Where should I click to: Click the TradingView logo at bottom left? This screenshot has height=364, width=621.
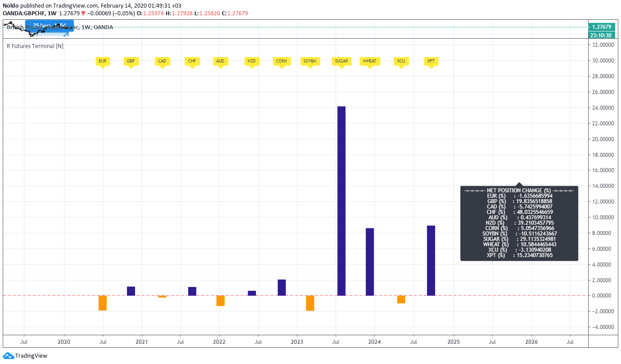25,356
